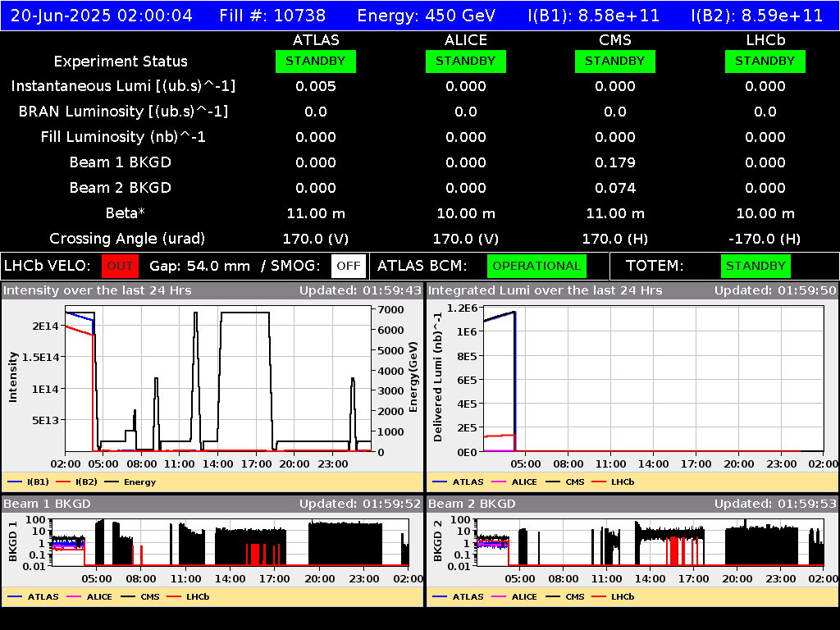Click the I(B2) legend entry in intensity chart
Screen dimensions: 840x630
(76, 482)
